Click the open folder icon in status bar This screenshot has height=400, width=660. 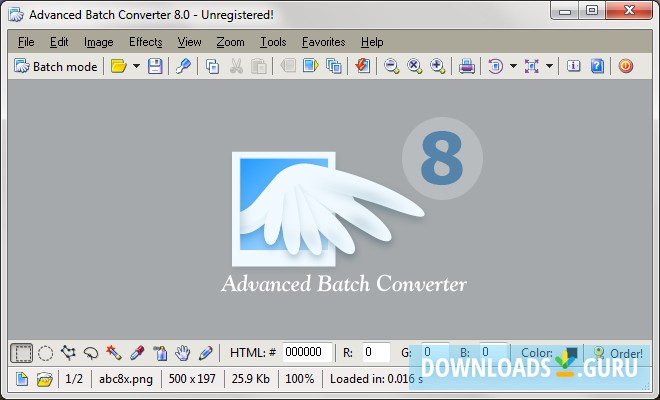(x=44, y=379)
